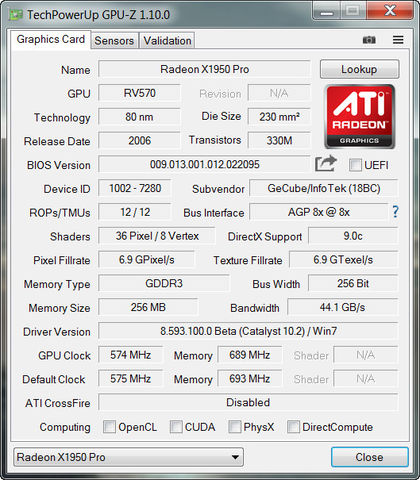
Task: Enable the PhysX checkbox
Action: 235,427
